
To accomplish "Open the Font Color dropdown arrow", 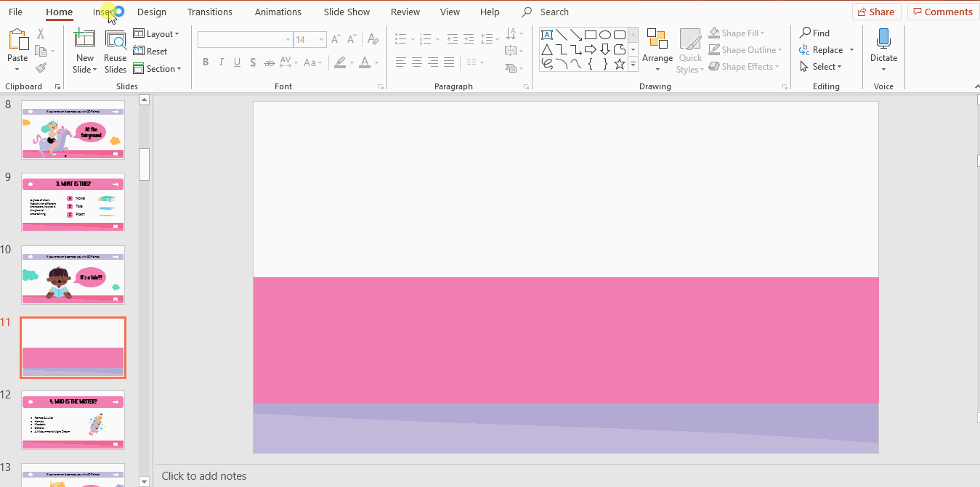I will click(x=376, y=62).
